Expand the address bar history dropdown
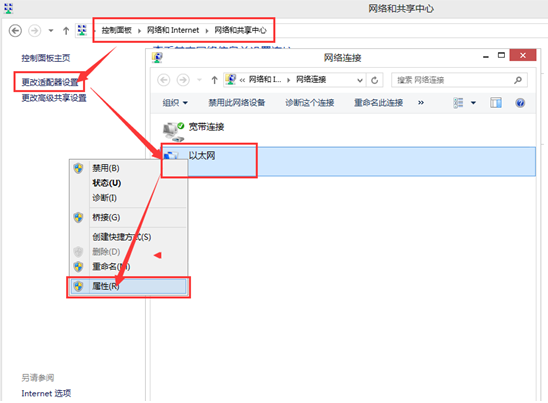Screen dimensions: 548x403 [x=360, y=80]
